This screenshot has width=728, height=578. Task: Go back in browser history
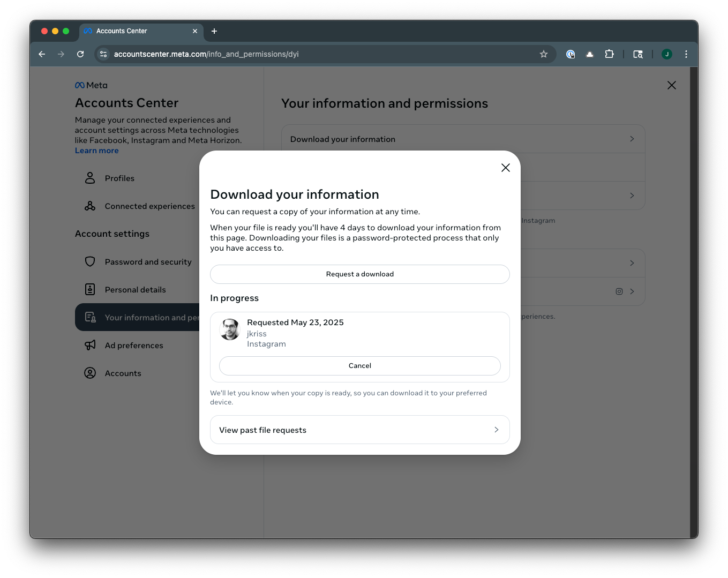(x=42, y=54)
